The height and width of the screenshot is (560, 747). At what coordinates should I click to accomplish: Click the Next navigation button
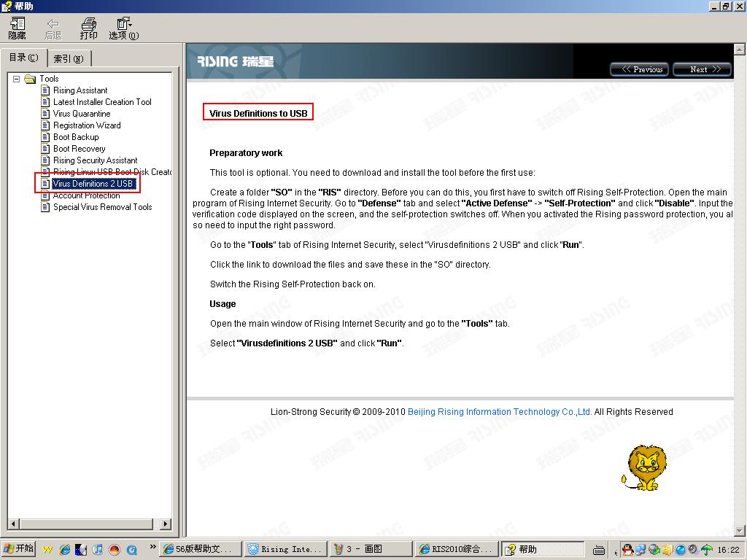[x=703, y=69]
